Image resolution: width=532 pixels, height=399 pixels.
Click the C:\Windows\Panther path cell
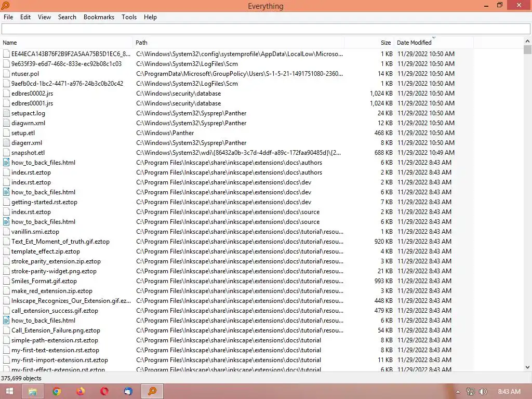tap(165, 132)
